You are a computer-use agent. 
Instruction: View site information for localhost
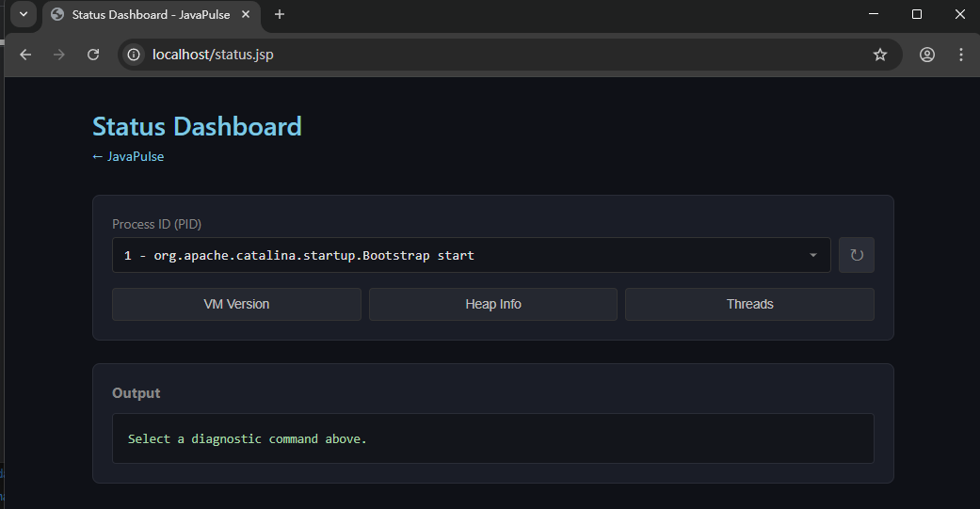135,55
